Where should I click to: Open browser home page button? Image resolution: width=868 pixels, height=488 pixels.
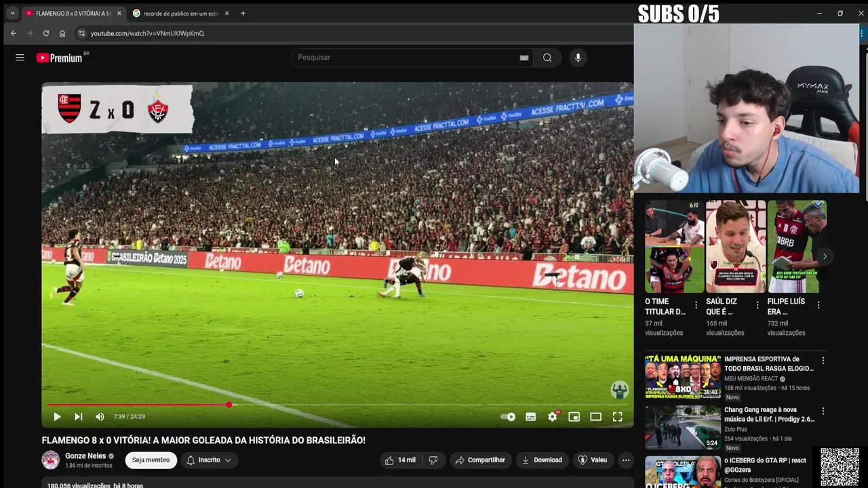coord(62,33)
